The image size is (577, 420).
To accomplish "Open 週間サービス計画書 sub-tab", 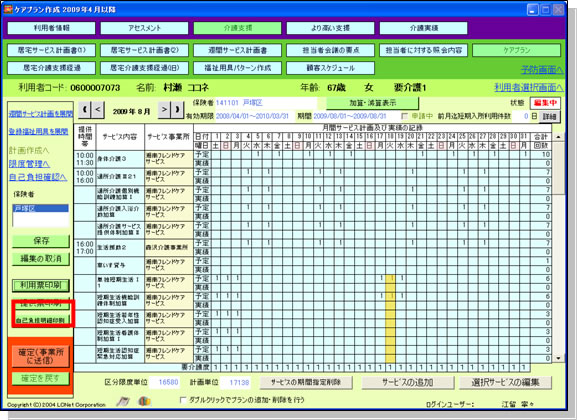I will 238,50.
